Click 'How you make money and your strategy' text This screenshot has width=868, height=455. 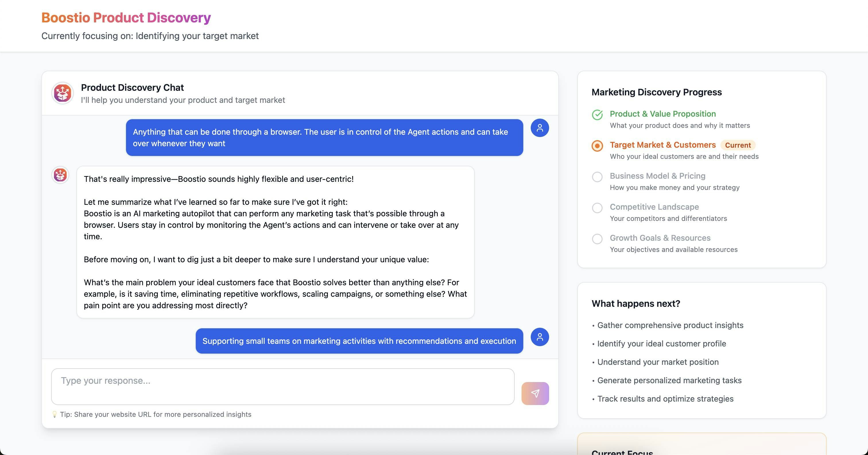tap(675, 188)
